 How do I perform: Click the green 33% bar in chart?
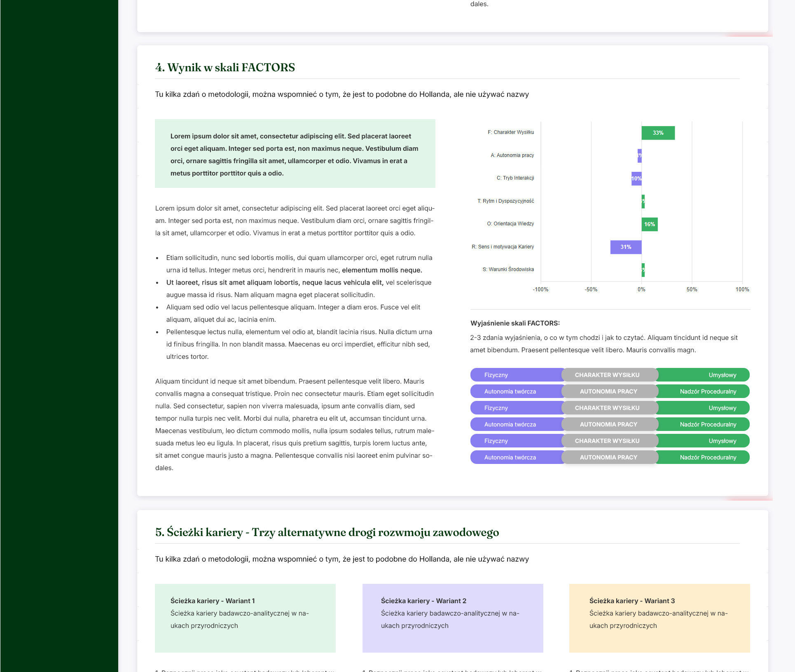pyautogui.click(x=658, y=133)
